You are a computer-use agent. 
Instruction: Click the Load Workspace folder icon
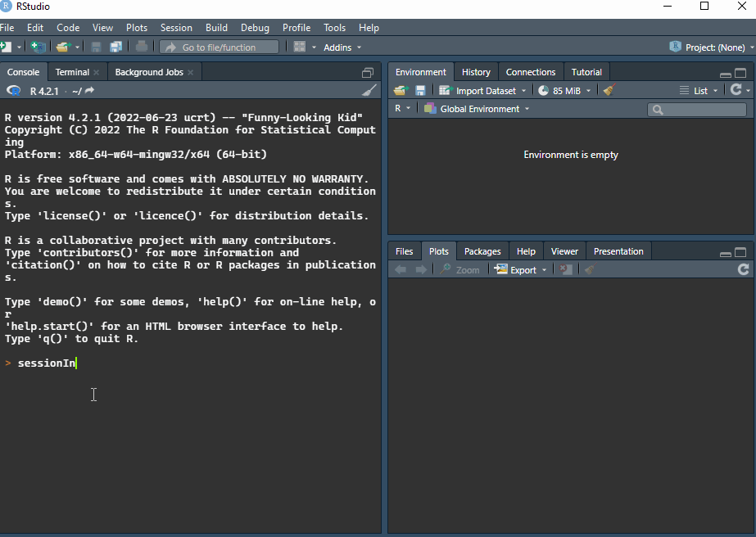point(401,90)
